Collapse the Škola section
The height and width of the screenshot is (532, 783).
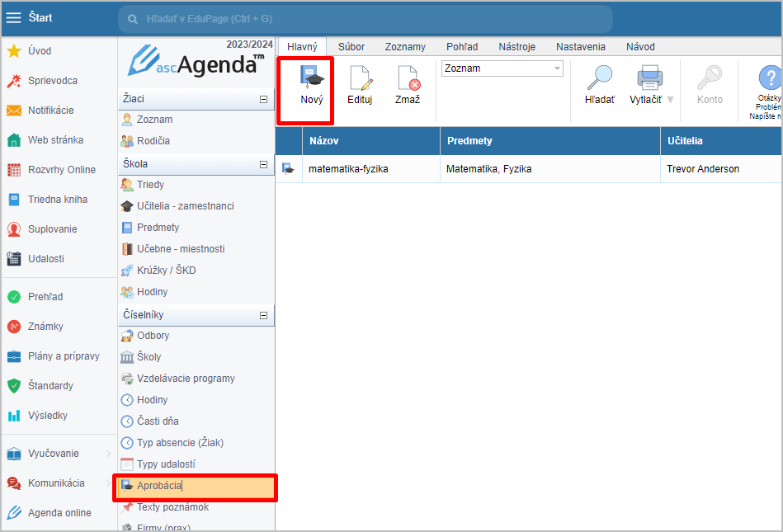264,164
